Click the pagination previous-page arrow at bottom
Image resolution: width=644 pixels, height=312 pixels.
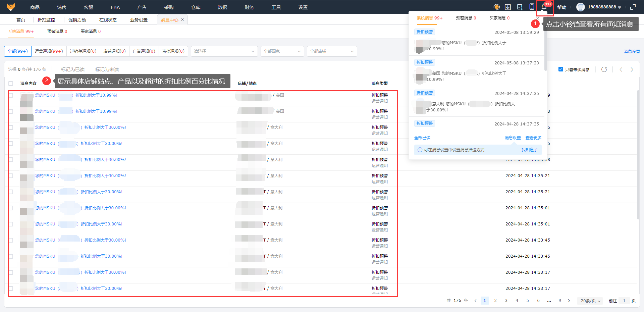pos(475,301)
